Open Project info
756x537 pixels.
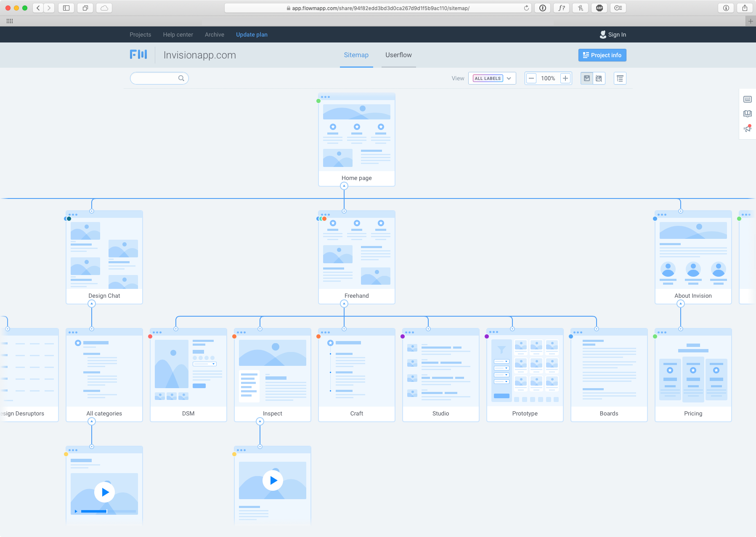click(x=602, y=55)
